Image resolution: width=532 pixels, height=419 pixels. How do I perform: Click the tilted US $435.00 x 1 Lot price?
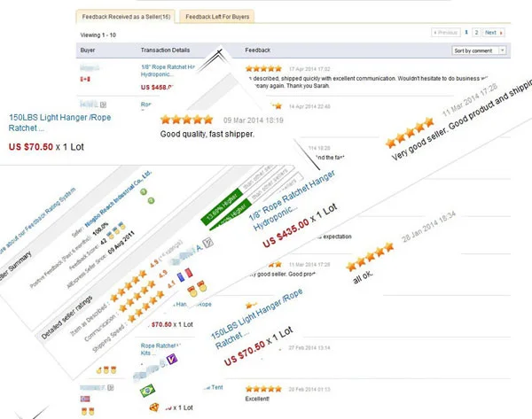coord(300,225)
